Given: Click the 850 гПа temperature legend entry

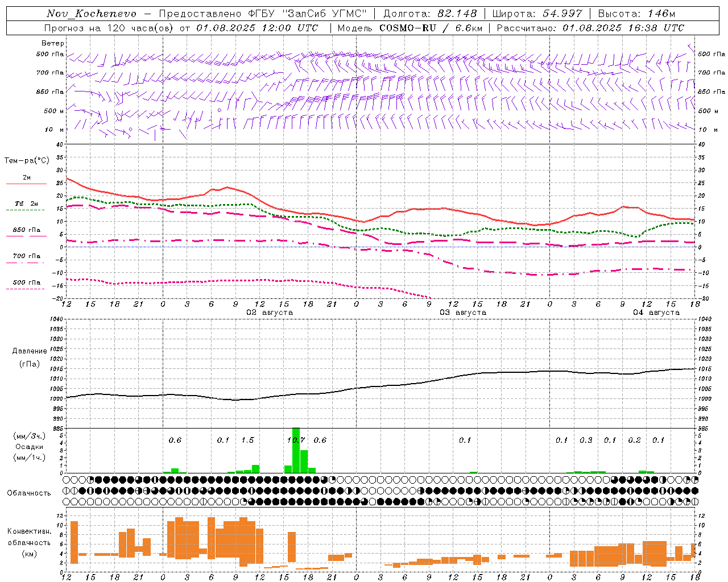Looking at the screenshot, I should (x=26, y=230).
